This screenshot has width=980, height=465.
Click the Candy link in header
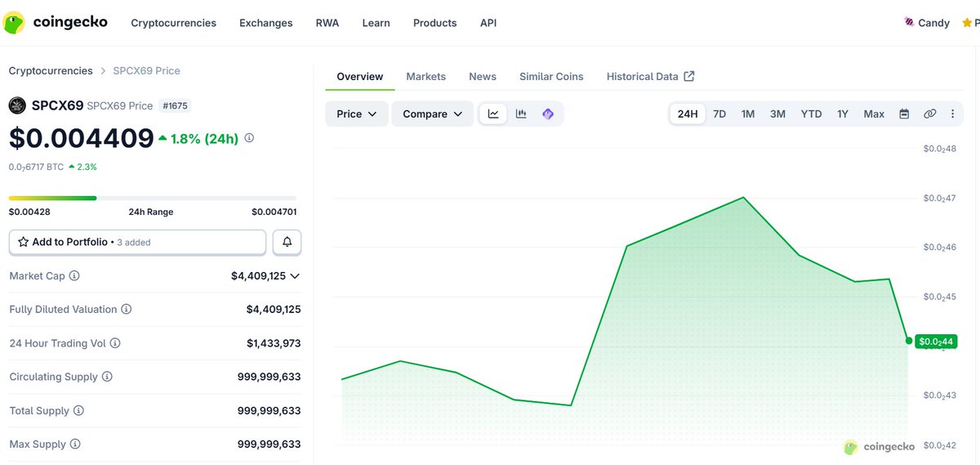coord(933,23)
